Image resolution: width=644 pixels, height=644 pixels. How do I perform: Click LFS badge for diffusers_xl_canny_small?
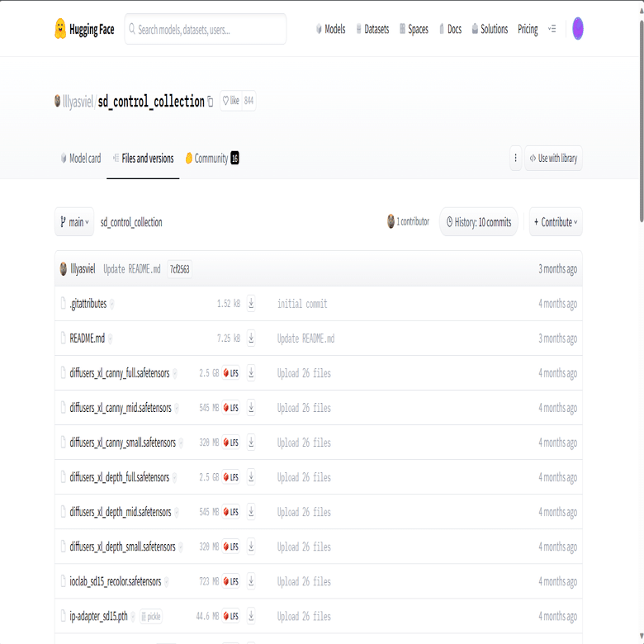pos(231,443)
